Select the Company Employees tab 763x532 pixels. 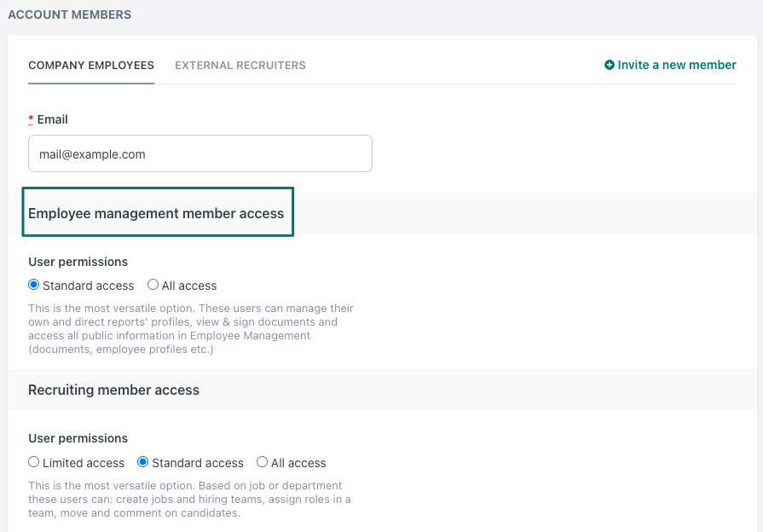click(91, 66)
